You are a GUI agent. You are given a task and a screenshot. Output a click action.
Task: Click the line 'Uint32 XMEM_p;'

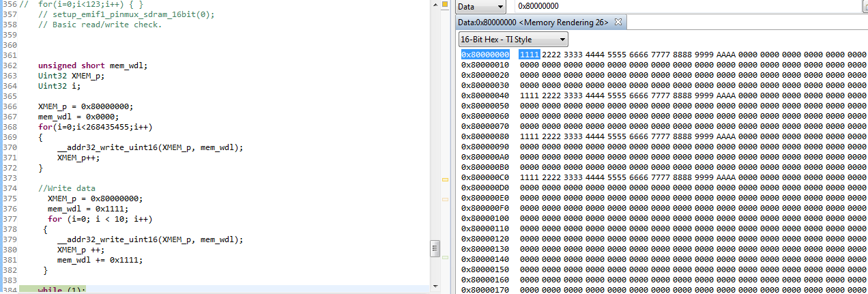tap(72, 76)
